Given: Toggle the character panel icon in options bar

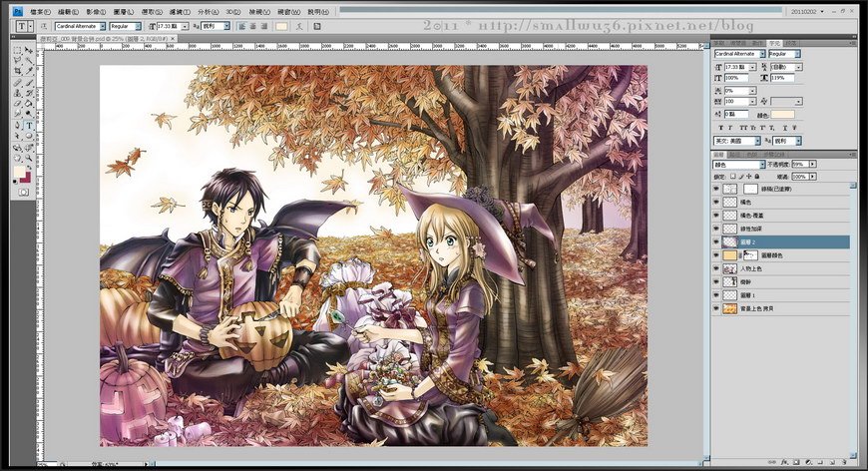Looking at the screenshot, I should click(x=316, y=26).
